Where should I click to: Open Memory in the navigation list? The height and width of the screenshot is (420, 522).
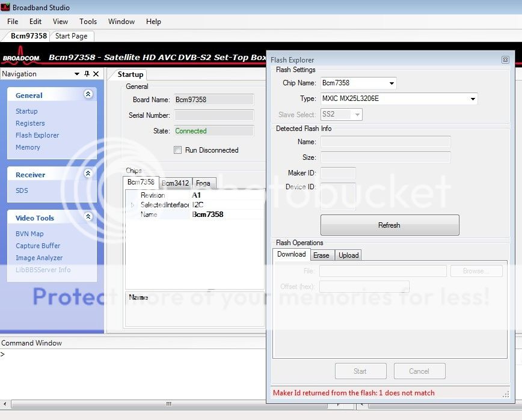click(x=28, y=147)
